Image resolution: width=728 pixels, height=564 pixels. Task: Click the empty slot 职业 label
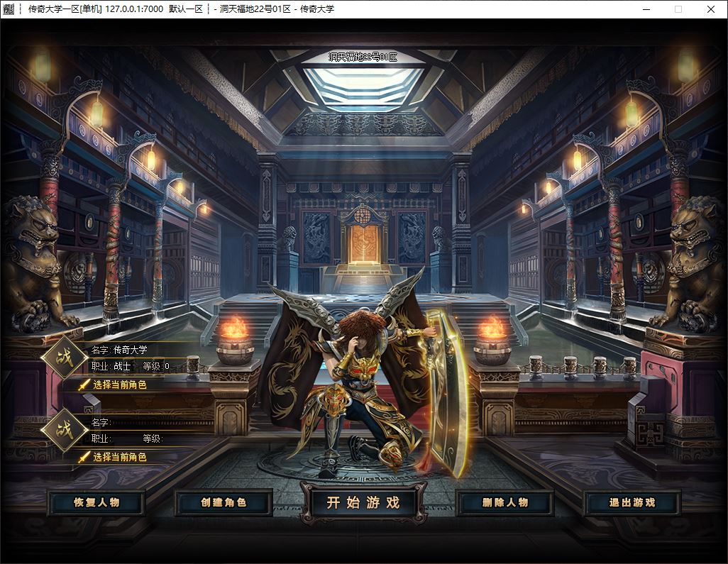point(101,438)
